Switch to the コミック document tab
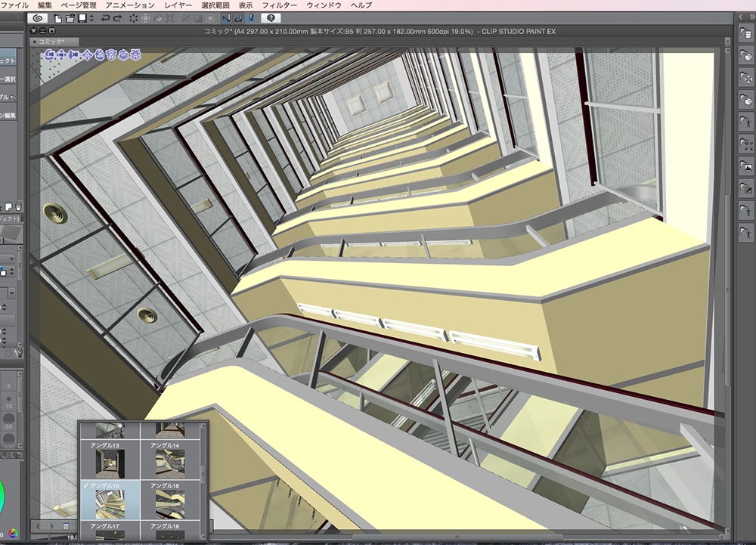 [x=51, y=42]
